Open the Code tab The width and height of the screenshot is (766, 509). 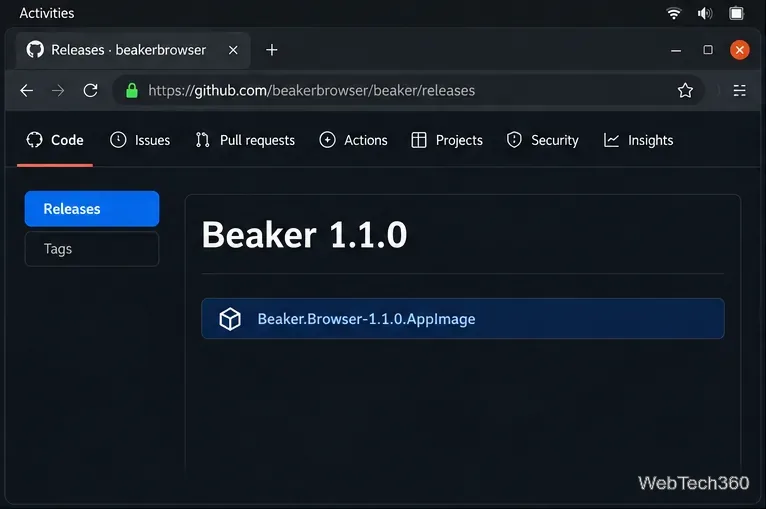pyautogui.click(x=55, y=141)
